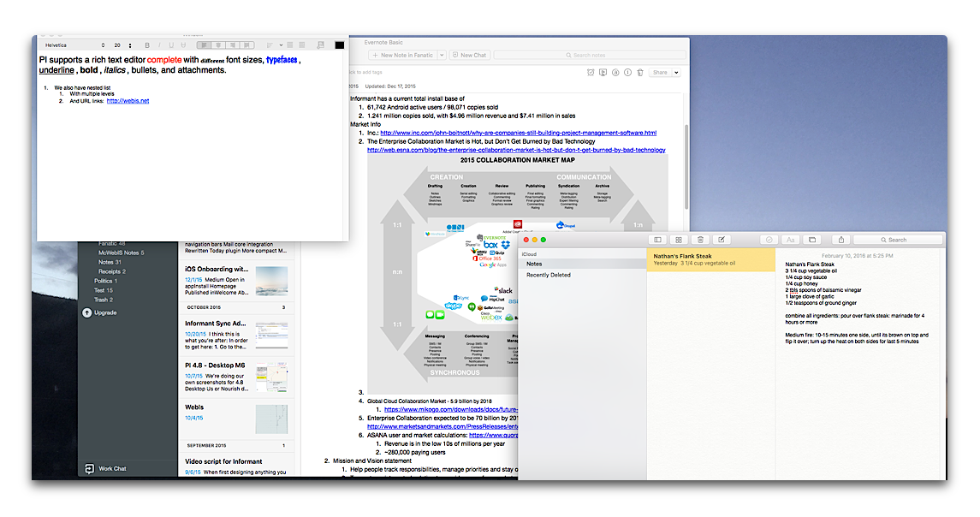Open the Helvetica font dropdown
Image resolution: width=980 pixels, height=517 pixels.
click(74, 45)
